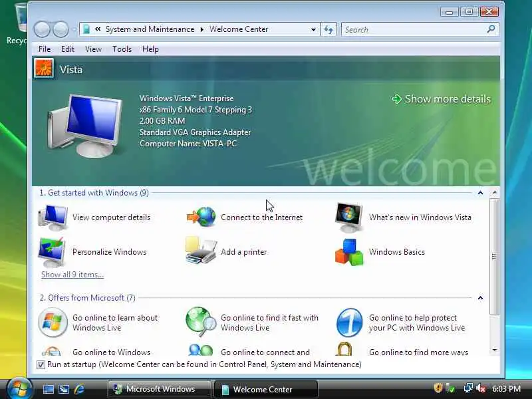The height and width of the screenshot is (399, 532).
Task: Click the search magnifier icon
Action: coord(491,29)
